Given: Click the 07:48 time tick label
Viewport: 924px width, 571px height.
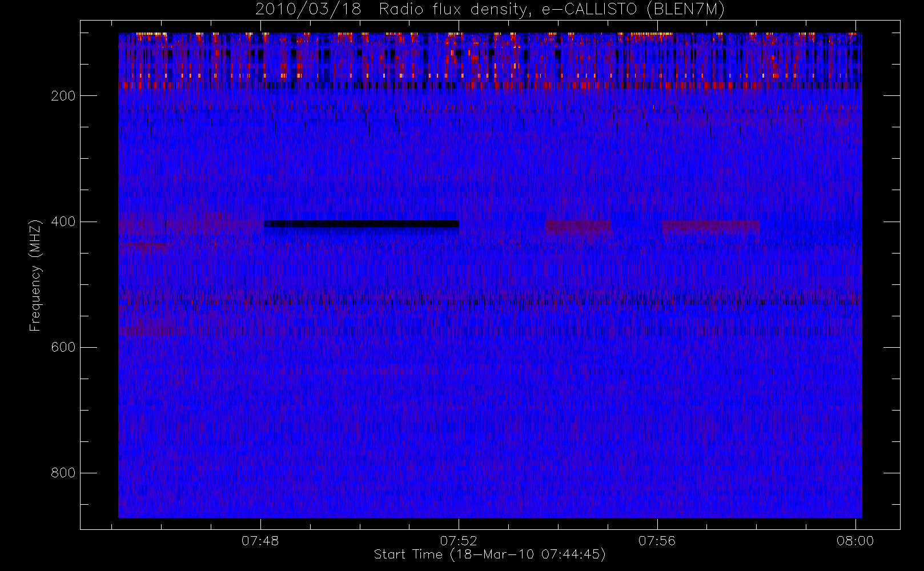Looking at the screenshot, I should click(x=260, y=541).
